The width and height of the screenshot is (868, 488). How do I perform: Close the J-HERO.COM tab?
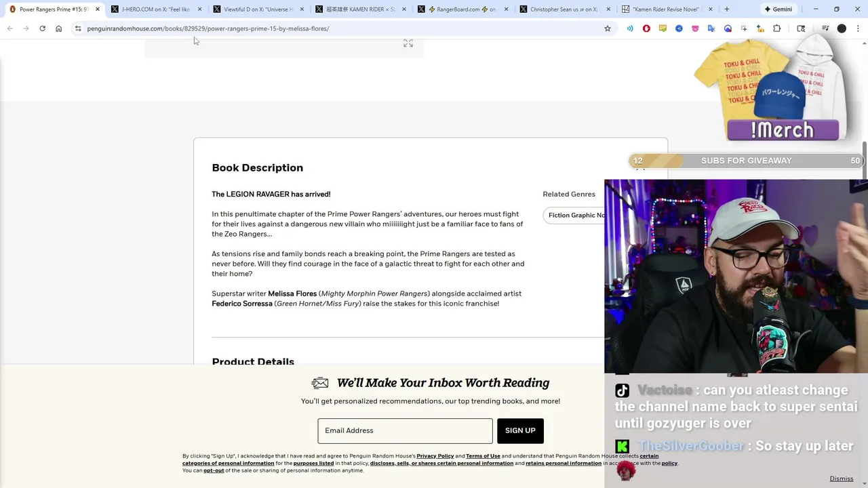pyautogui.click(x=199, y=9)
